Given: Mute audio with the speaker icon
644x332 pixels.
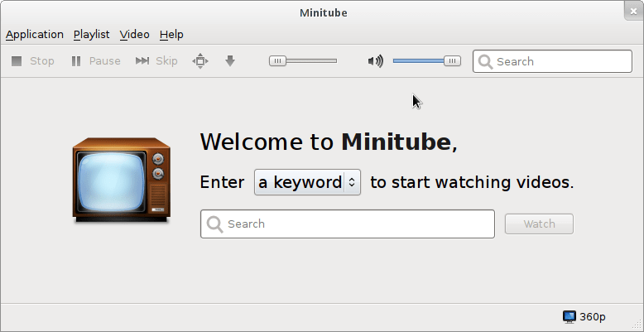Looking at the screenshot, I should (376, 61).
